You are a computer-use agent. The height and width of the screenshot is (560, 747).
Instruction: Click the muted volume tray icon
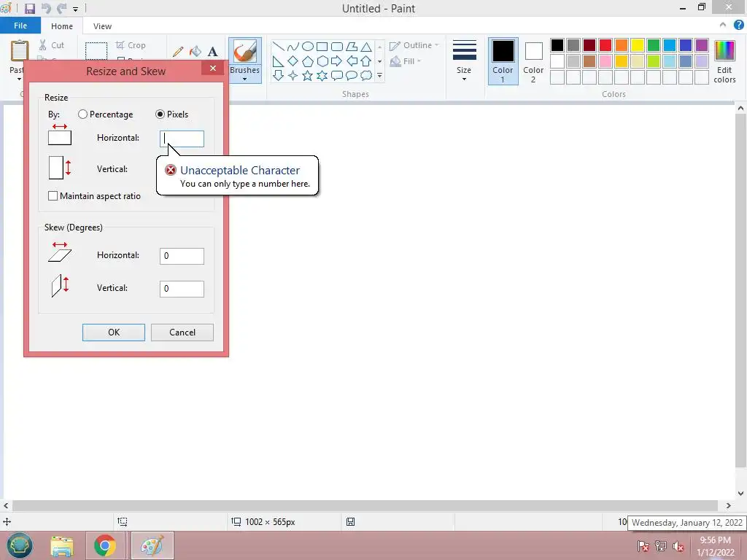(678, 546)
